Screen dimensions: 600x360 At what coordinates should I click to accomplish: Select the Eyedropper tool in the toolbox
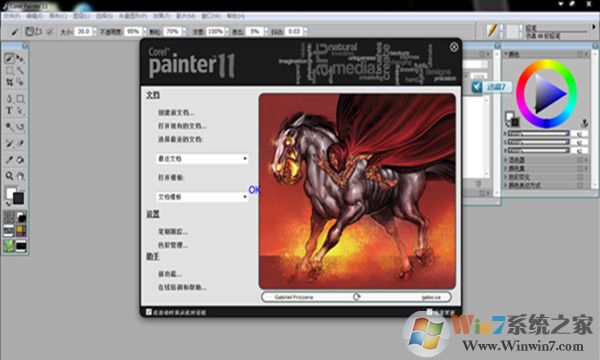point(9,160)
